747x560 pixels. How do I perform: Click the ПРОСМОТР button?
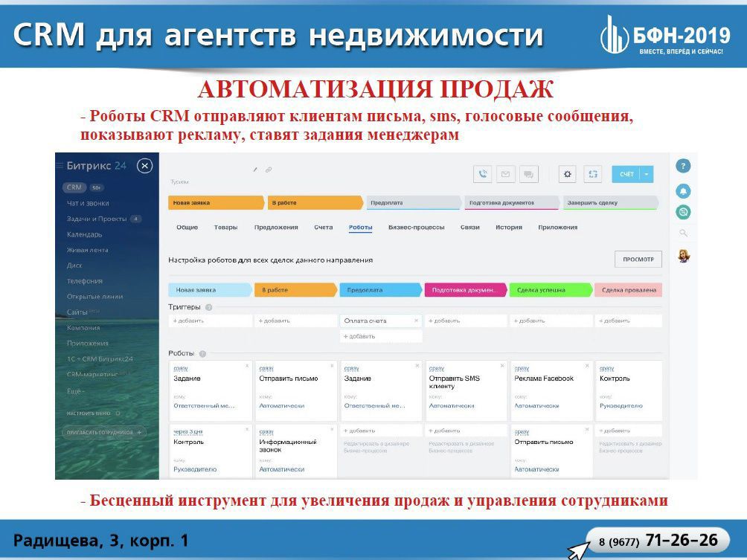638,259
